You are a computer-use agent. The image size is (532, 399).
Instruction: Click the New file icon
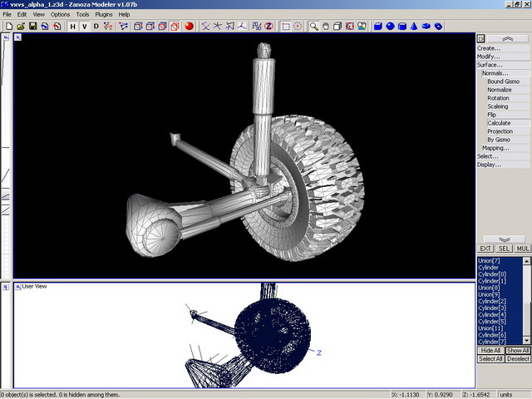click(8, 26)
